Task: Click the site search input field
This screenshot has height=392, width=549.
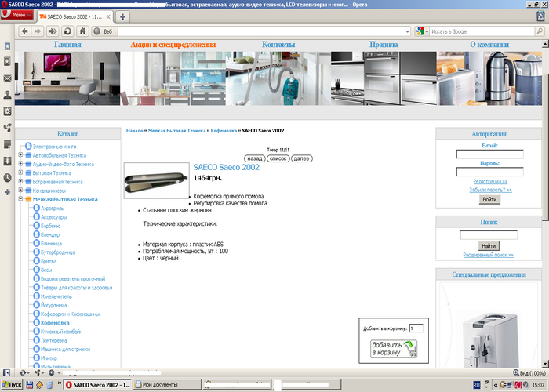Action: coord(489,235)
